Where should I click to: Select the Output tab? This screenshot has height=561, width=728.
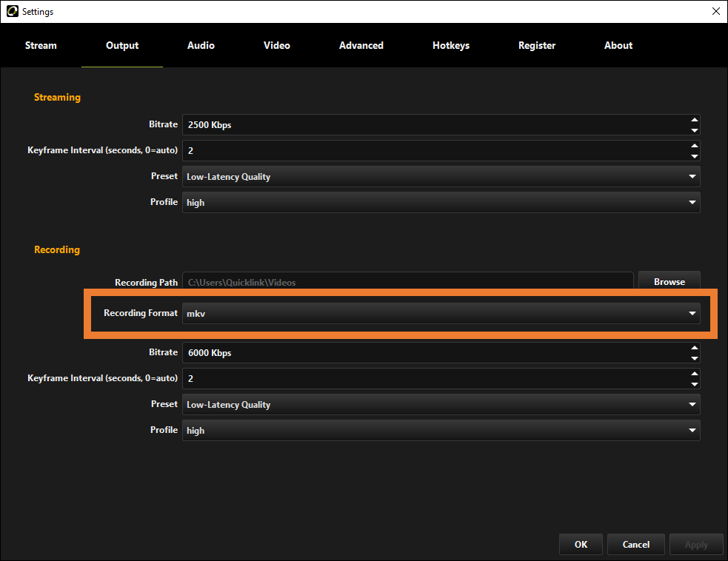pos(122,45)
